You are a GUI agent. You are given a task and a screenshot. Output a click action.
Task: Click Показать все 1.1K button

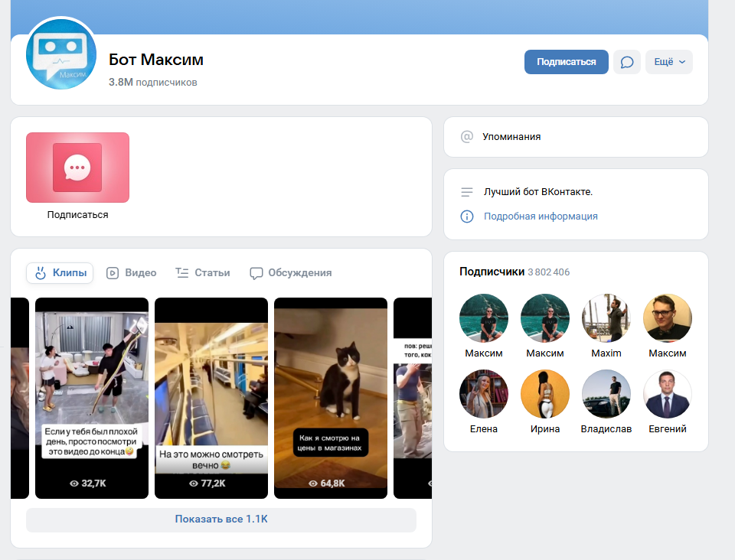[221, 519]
